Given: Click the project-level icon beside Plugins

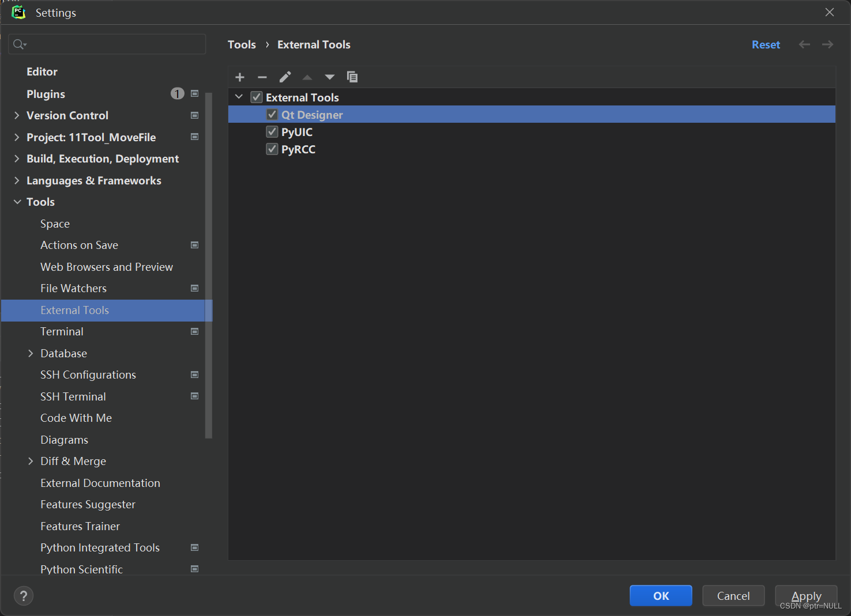Looking at the screenshot, I should [195, 93].
